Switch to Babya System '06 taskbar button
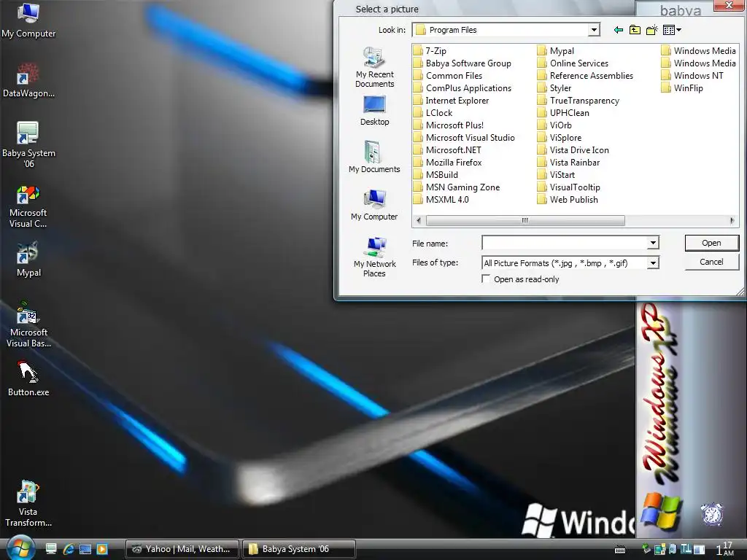This screenshot has height=560, width=747. tap(299, 549)
